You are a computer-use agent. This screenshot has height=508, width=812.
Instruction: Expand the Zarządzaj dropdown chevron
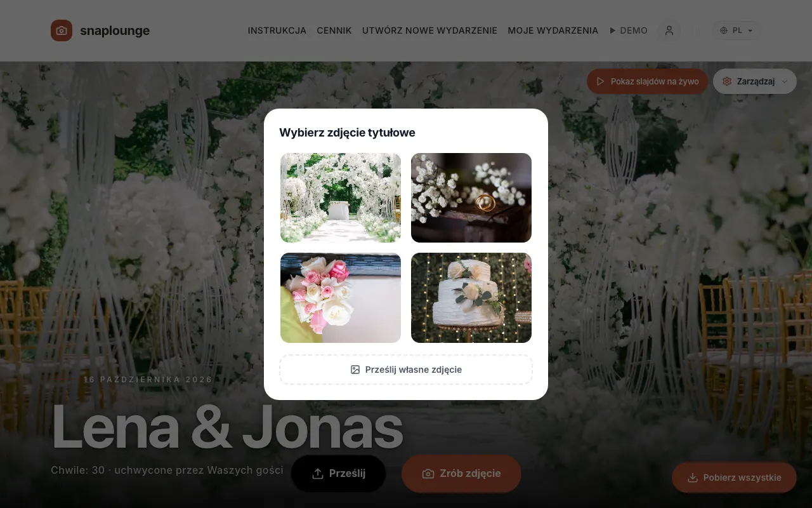click(785, 81)
